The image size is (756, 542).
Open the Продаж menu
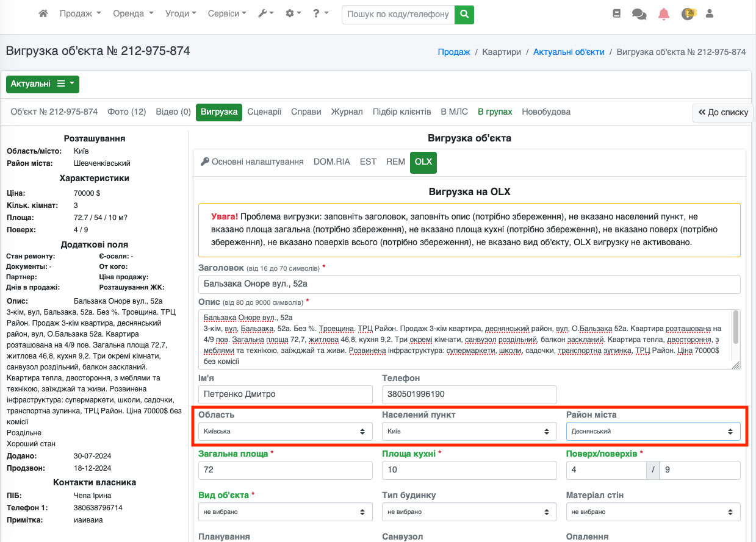(x=80, y=14)
